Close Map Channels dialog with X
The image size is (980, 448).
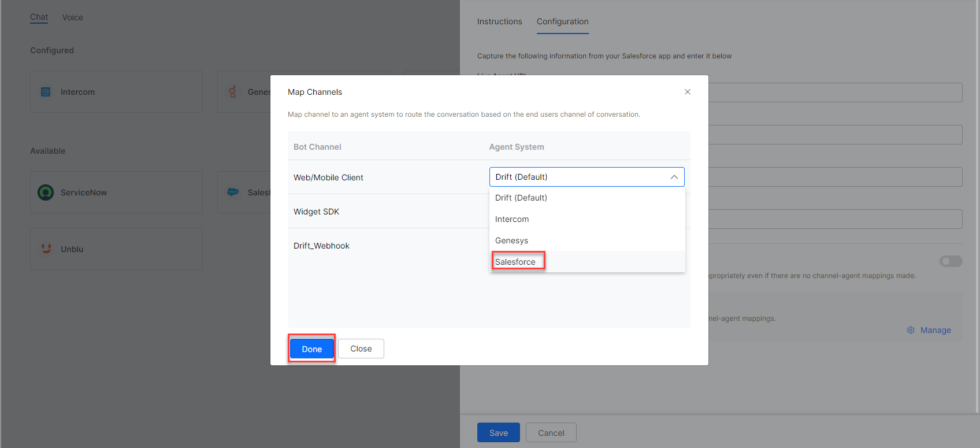pos(688,92)
